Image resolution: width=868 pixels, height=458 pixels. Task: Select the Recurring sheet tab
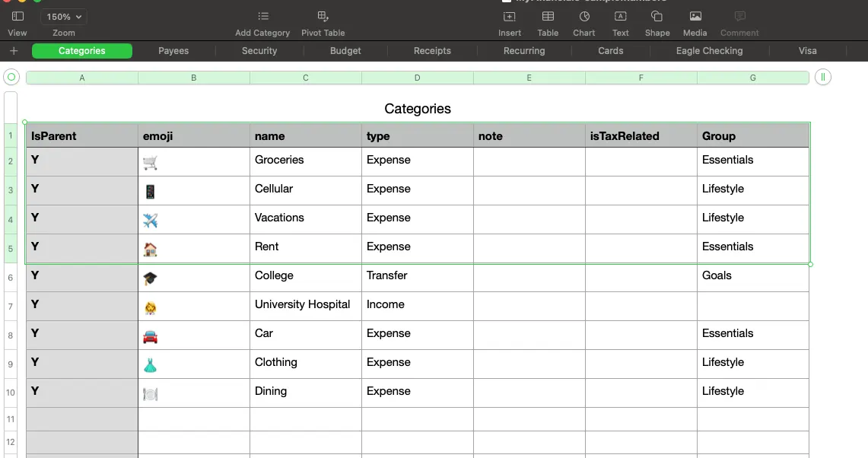point(524,51)
